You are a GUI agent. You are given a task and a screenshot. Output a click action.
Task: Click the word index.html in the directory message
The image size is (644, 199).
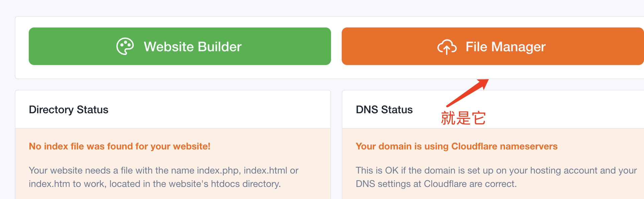(265, 171)
